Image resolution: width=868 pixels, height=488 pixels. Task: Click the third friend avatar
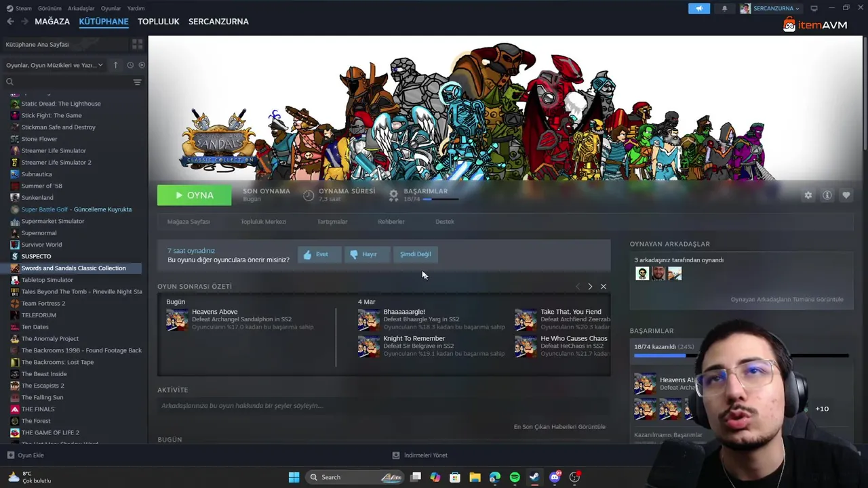pos(675,273)
